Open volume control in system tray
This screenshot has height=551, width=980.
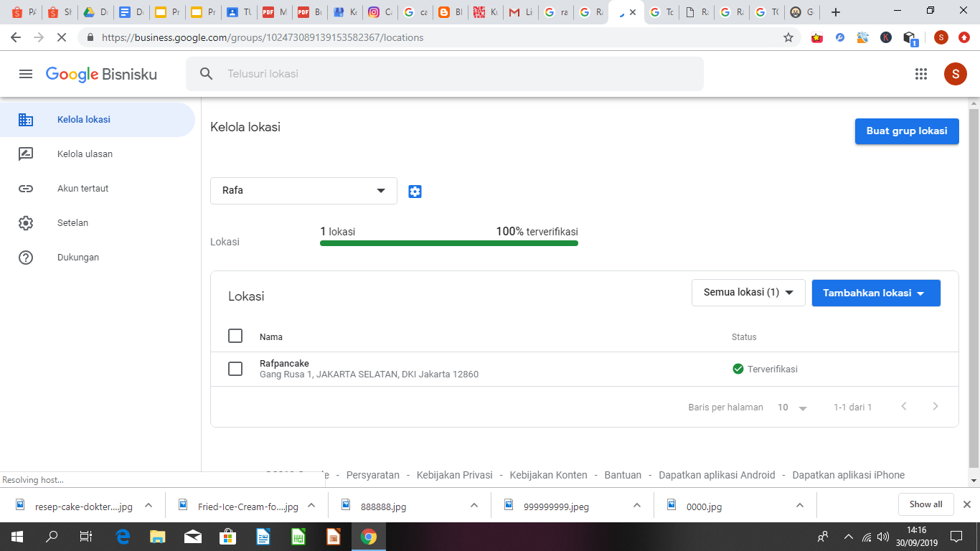[883, 537]
